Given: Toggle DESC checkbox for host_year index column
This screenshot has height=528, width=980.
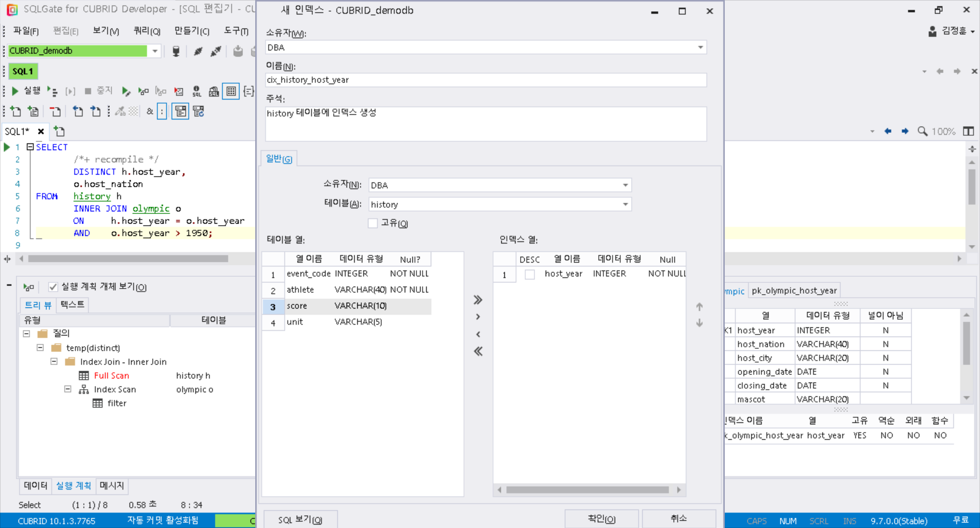Looking at the screenshot, I should tap(530, 274).
